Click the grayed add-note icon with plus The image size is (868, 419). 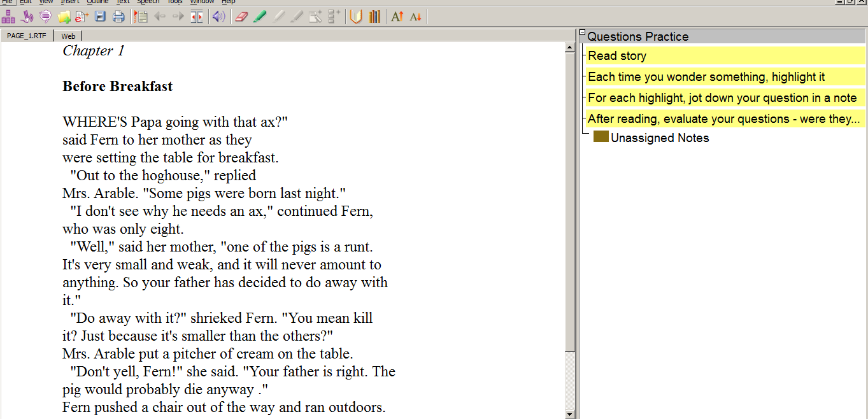pyautogui.click(x=315, y=17)
